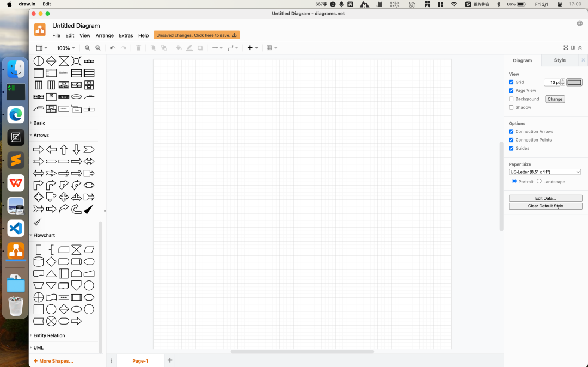
Task: Add a new page with plus icon
Action: (170, 360)
